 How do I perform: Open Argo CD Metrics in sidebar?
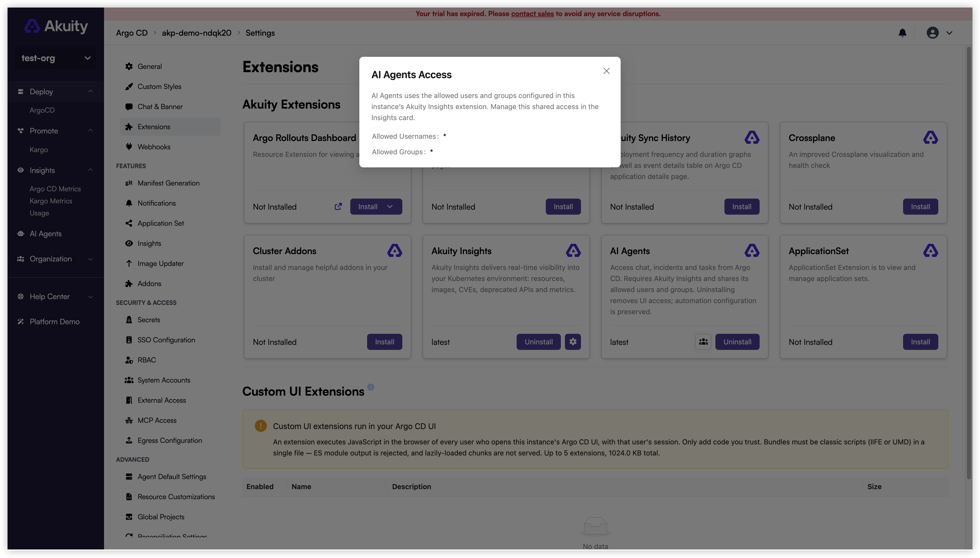55,189
